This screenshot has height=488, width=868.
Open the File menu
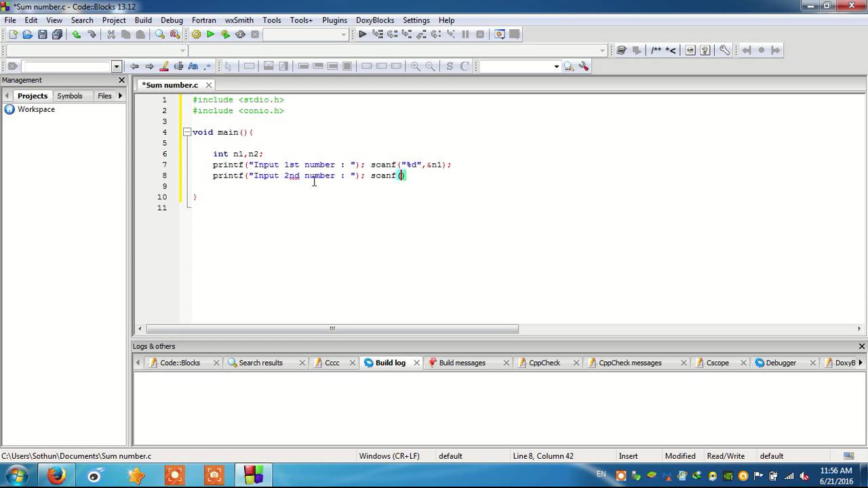[x=10, y=20]
